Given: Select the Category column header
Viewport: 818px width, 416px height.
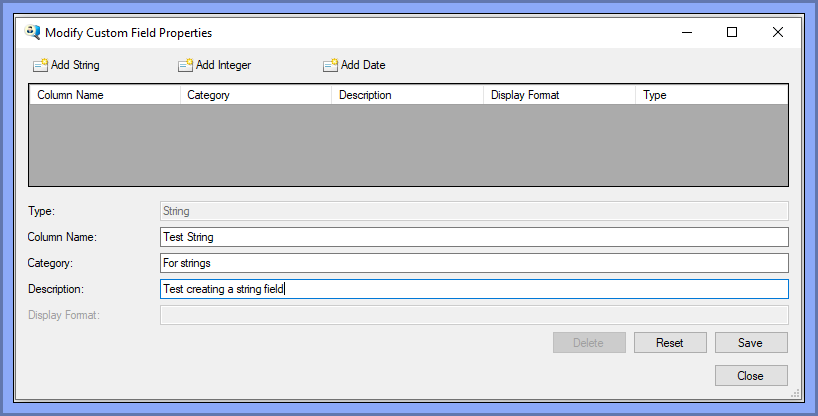Looking at the screenshot, I should point(256,95).
